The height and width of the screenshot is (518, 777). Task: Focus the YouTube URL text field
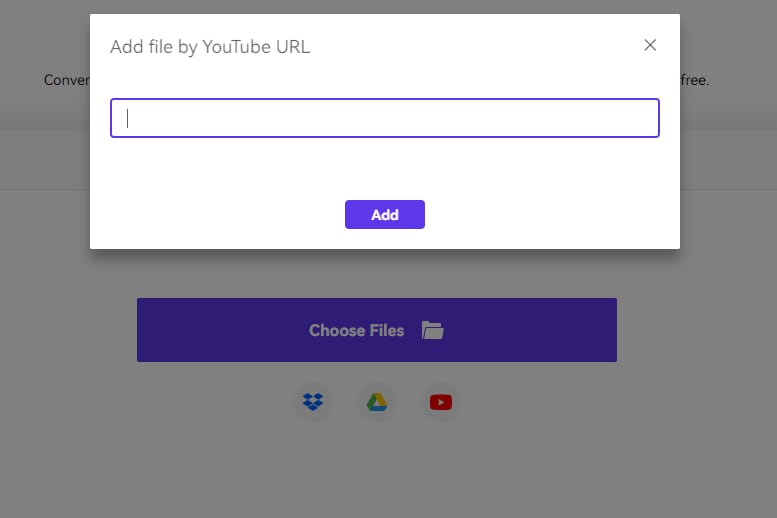[x=385, y=118]
